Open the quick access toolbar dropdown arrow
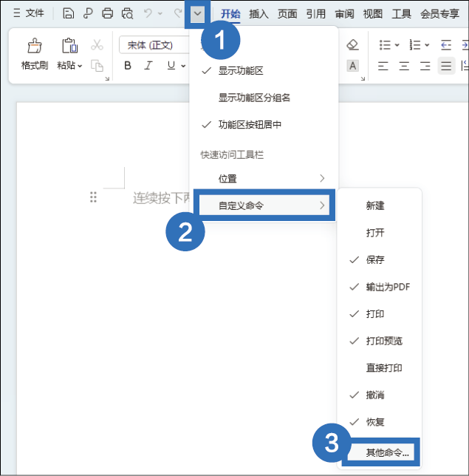Image resolution: width=469 pixels, height=476 pixels. (x=197, y=13)
